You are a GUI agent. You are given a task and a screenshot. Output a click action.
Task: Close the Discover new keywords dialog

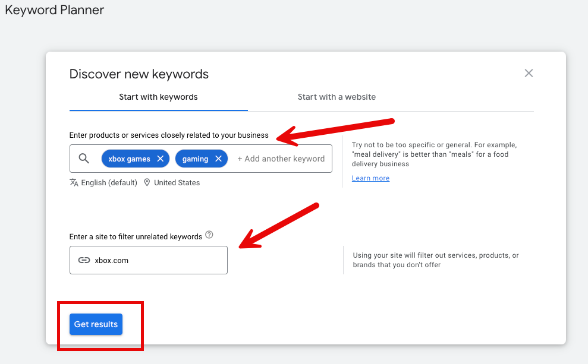coord(529,73)
